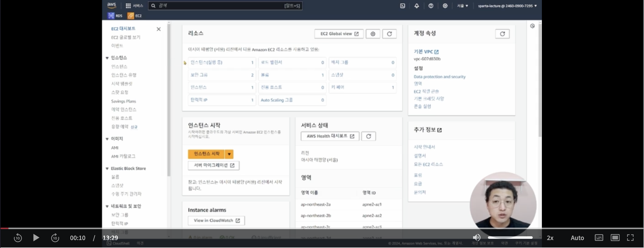Open AWS Health 대시보드 button
The image size is (644, 248).
coord(330,136)
